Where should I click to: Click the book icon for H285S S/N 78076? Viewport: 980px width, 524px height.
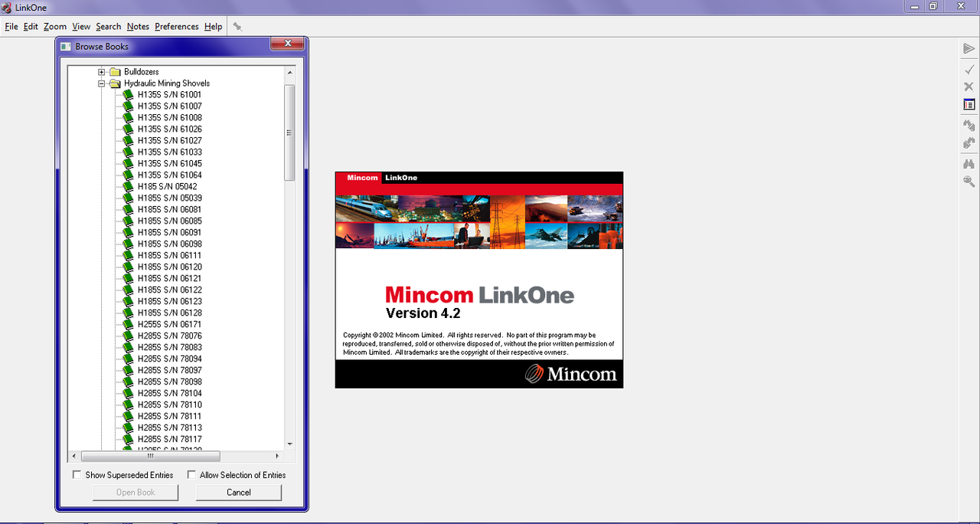128,336
